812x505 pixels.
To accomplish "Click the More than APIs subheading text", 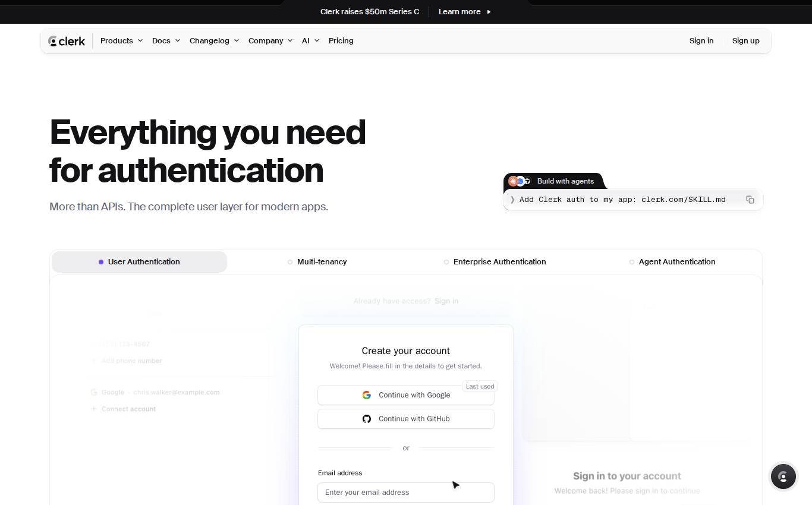I will pyautogui.click(x=189, y=207).
